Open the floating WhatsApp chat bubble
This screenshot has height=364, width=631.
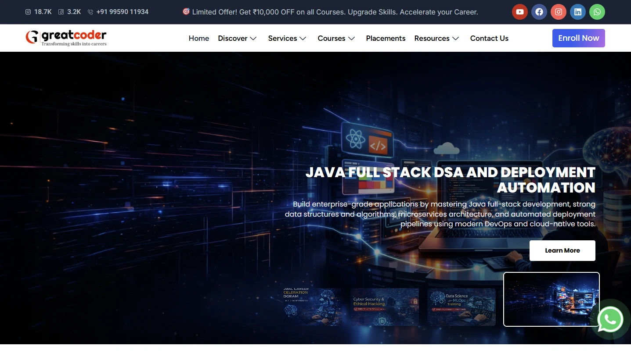point(610,320)
